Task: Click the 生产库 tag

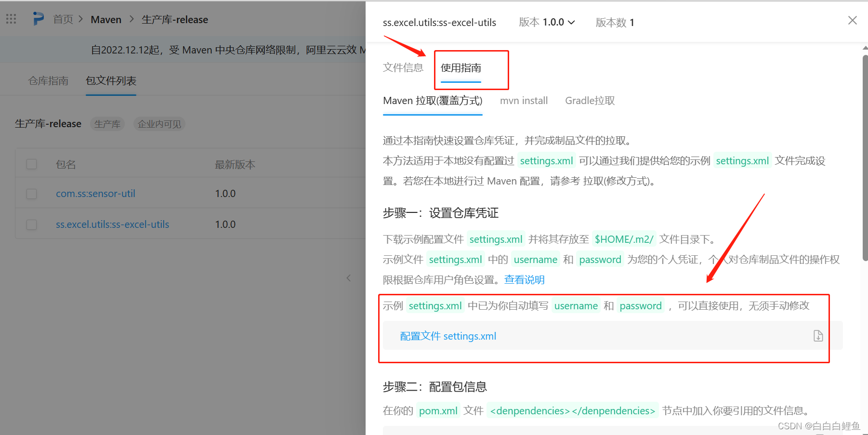Action: pyautogui.click(x=107, y=124)
